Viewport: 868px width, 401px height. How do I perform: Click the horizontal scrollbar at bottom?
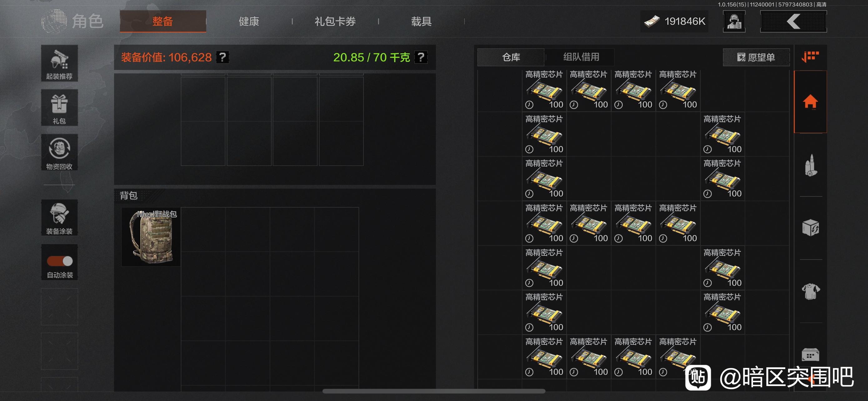click(434, 391)
